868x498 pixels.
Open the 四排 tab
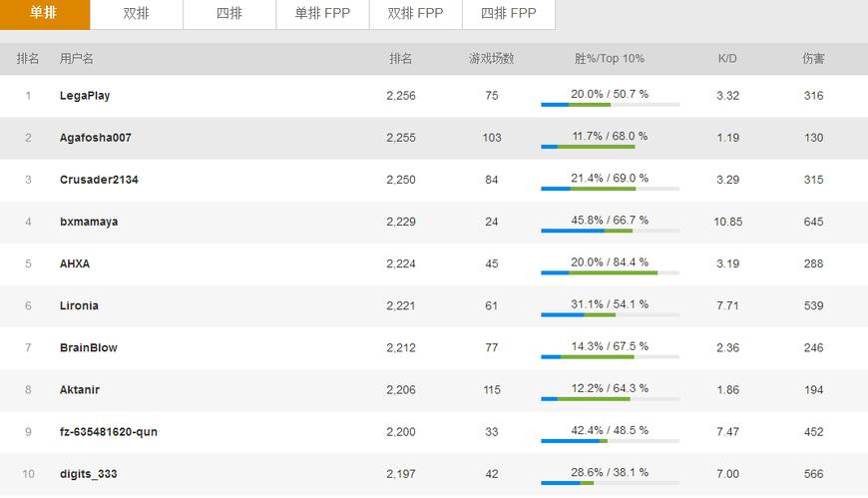click(x=229, y=14)
